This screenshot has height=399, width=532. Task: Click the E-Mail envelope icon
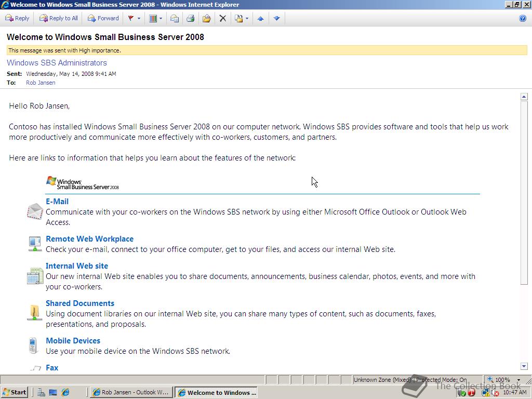click(35, 211)
